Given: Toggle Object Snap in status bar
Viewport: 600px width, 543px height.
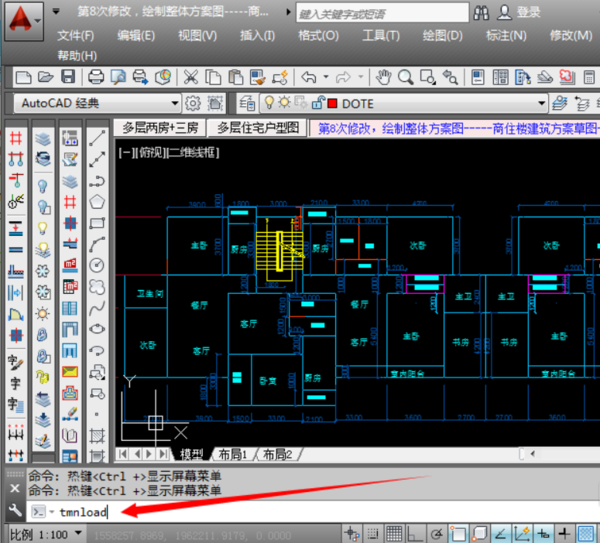Looking at the screenshot, I should pos(458,533).
